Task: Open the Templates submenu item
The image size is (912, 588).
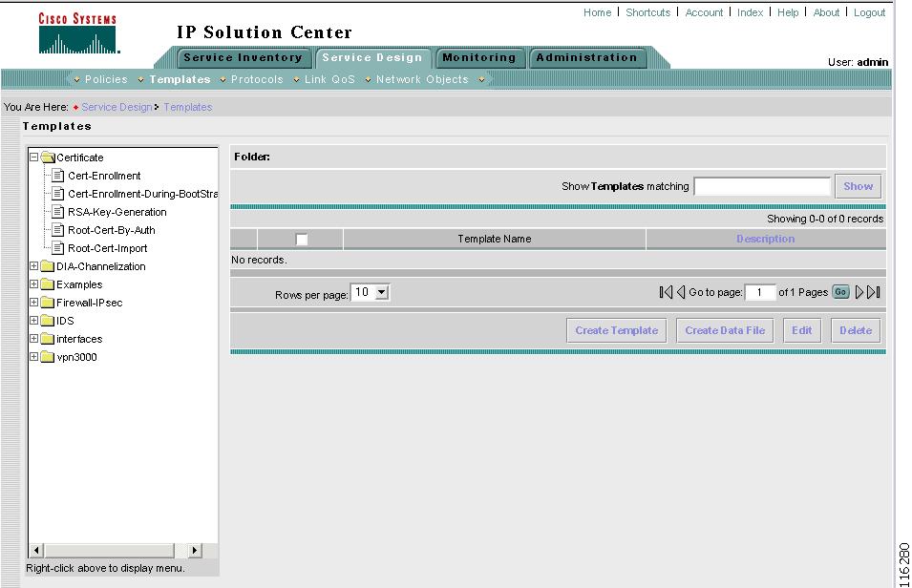Action: [x=180, y=79]
